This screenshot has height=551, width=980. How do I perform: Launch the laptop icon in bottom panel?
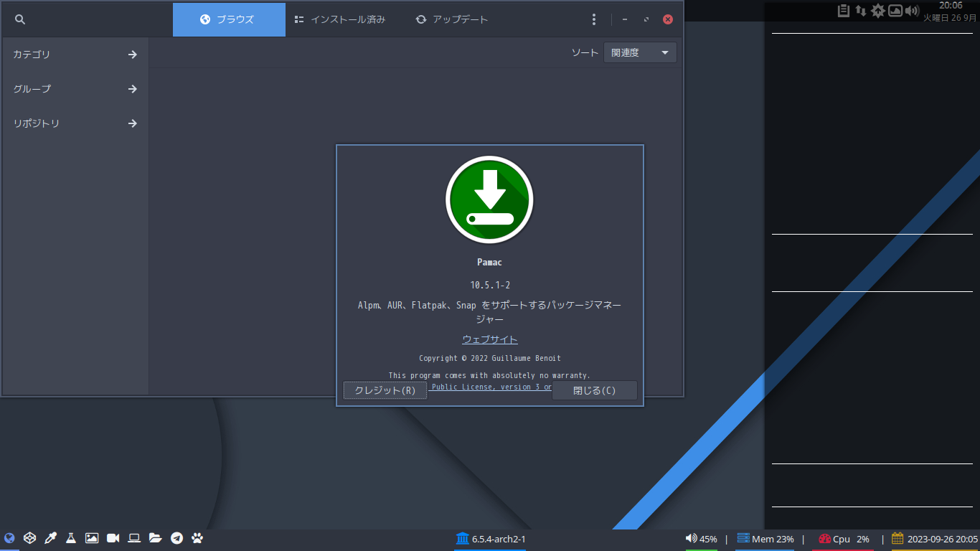click(134, 538)
